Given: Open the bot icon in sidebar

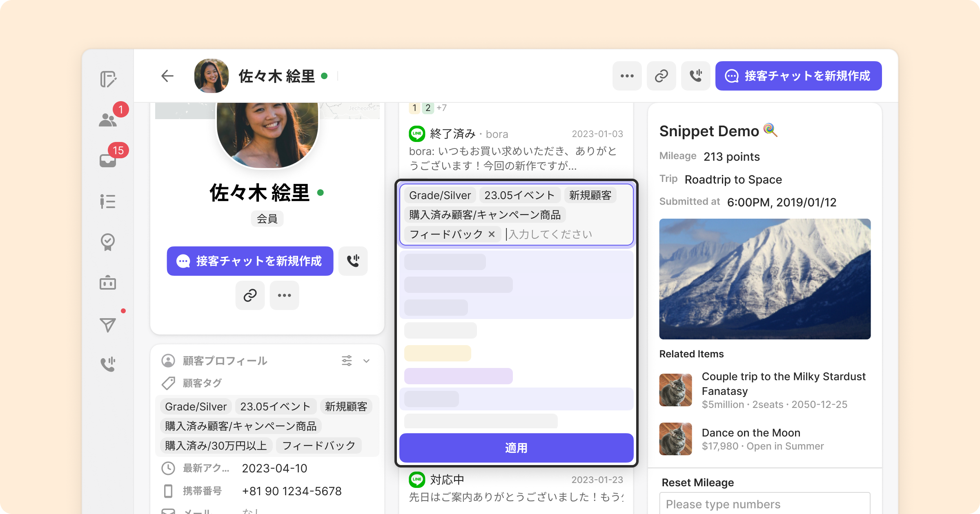Looking at the screenshot, I should (x=108, y=283).
